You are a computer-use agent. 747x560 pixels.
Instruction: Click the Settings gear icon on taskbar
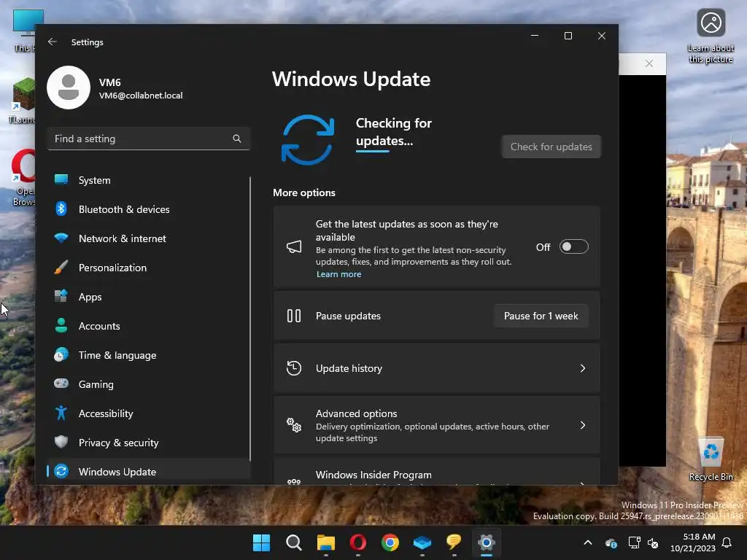click(487, 542)
